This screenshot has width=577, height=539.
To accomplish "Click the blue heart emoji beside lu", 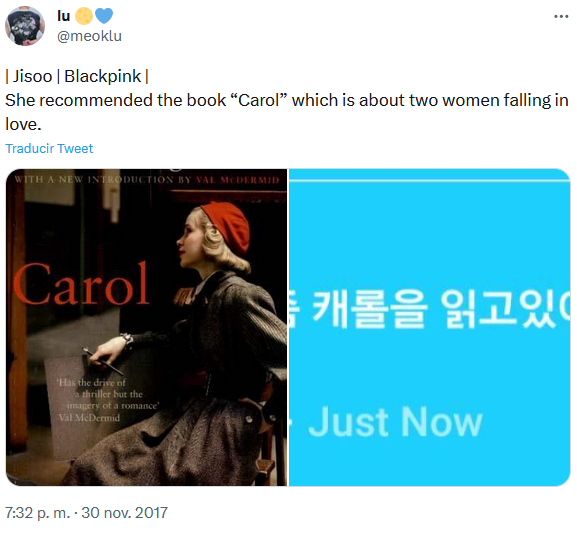I will click(x=104, y=16).
